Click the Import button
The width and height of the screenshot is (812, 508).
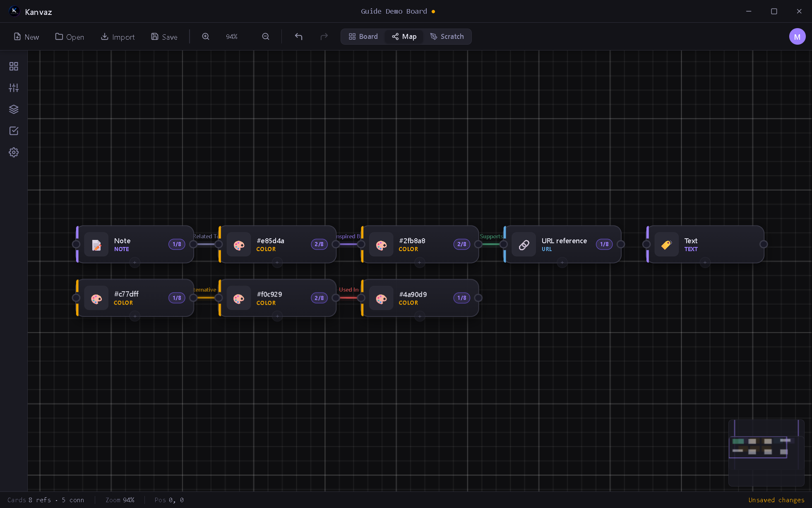click(x=118, y=37)
